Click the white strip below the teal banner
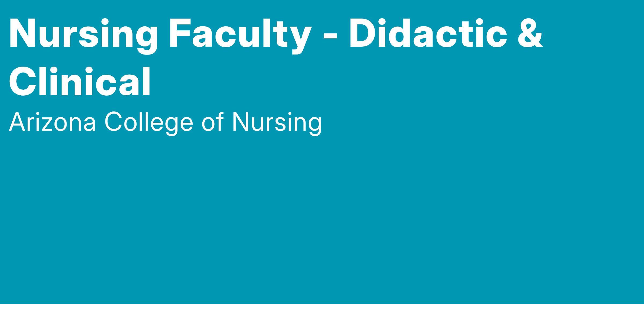644x315 pixels. point(322,310)
